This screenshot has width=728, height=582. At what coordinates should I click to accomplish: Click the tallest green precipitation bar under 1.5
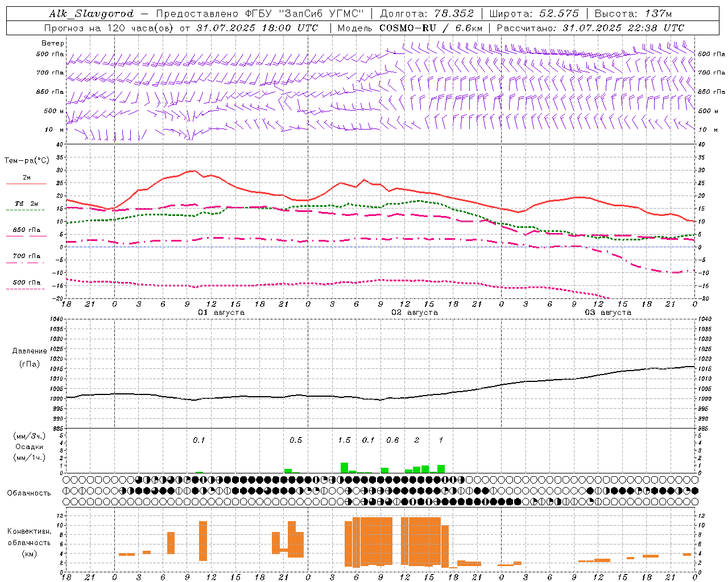tap(344, 468)
